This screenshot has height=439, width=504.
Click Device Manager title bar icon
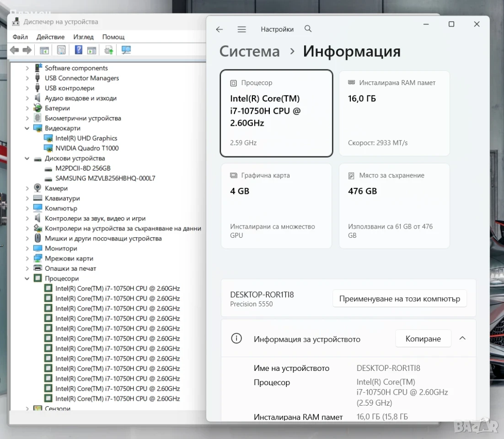coord(16,22)
